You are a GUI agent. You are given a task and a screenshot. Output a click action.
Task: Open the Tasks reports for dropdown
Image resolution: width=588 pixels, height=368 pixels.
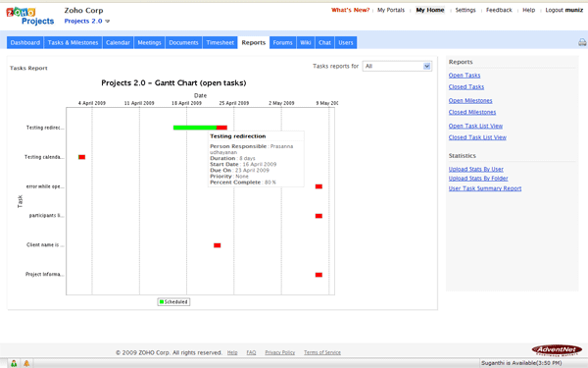pyautogui.click(x=397, y=66)
